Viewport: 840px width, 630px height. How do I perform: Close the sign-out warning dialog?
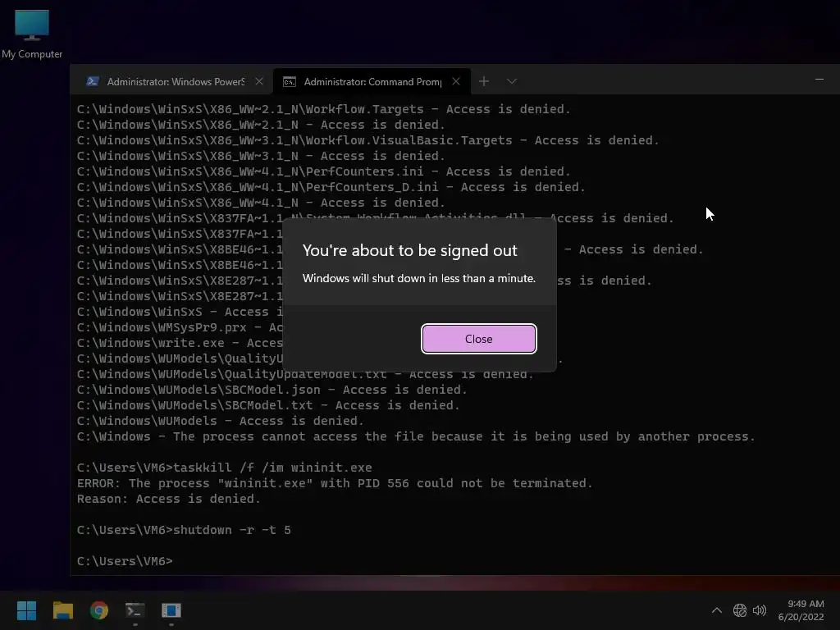coord(478,339)
